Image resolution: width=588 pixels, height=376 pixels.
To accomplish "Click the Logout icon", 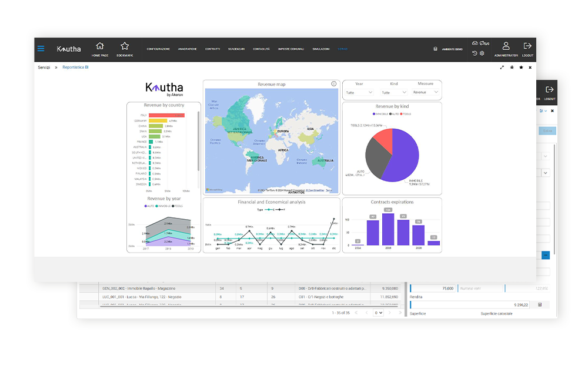I will [527, 46].
